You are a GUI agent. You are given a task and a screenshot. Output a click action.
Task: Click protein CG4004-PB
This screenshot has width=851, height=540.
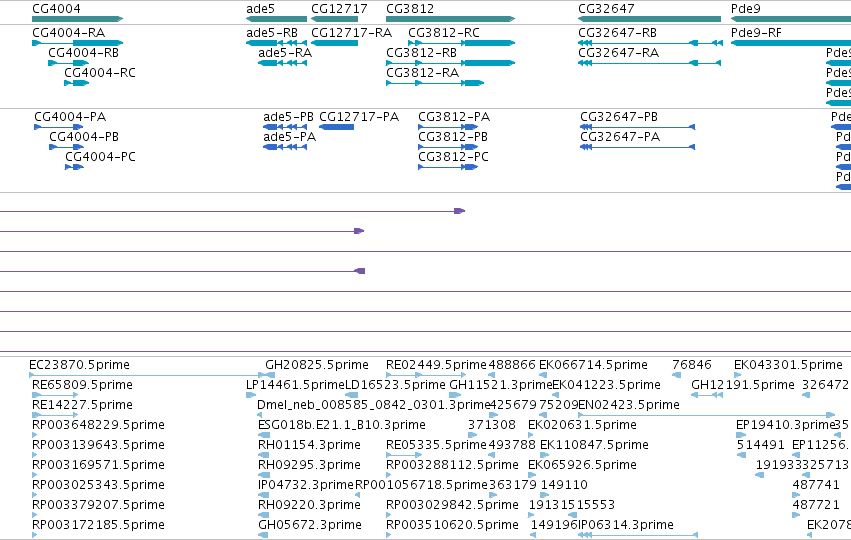coord(84,137)
